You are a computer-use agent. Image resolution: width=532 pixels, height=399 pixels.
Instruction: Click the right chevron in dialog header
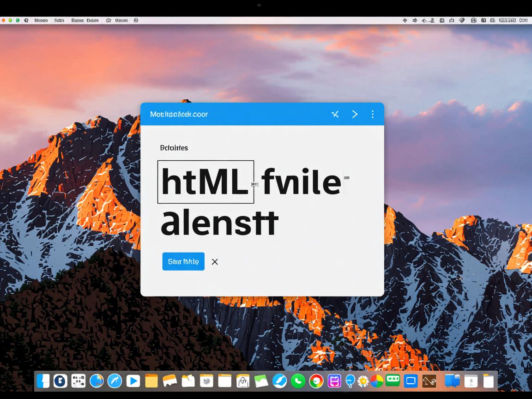355,114
